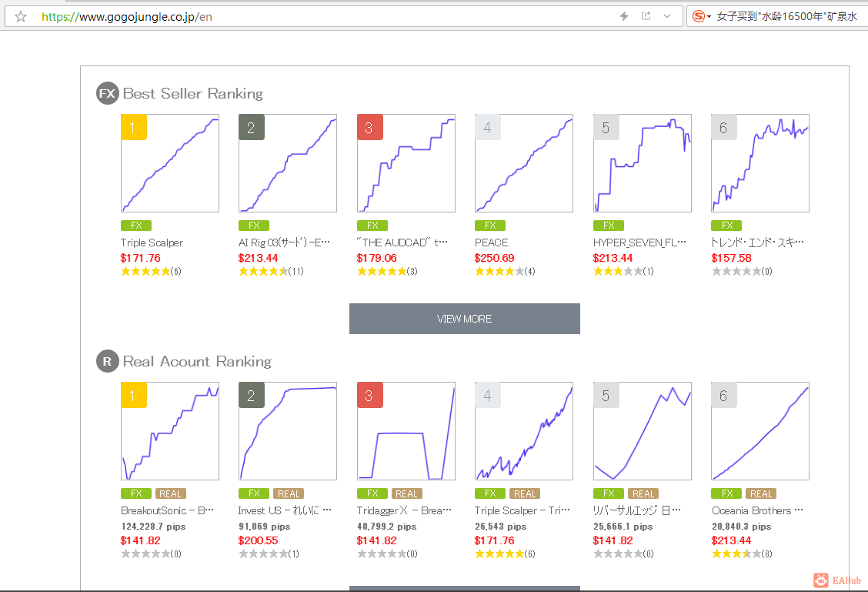The height and width of the screenshot is (592, 868).
Task: Open TridaggerX rank 3 real account chart
Action: coord(406,431)
